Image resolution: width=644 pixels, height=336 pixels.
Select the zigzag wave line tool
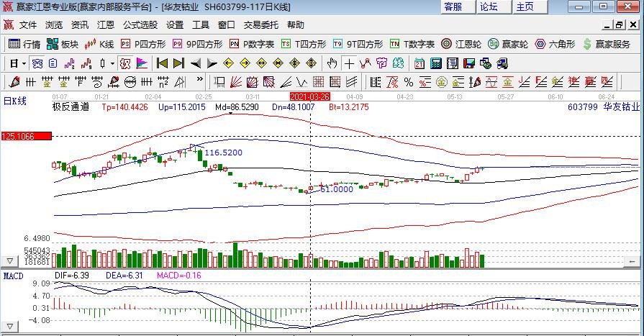302,82
